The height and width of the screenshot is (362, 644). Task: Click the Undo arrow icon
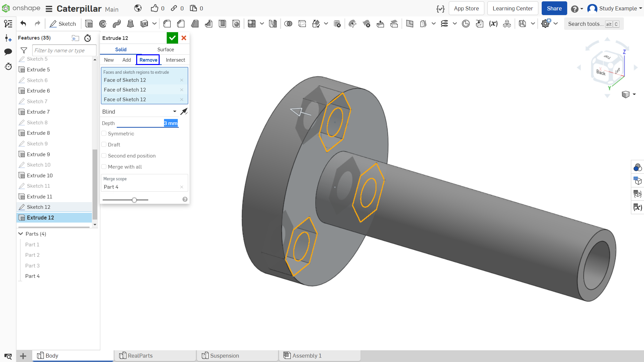(23, 24)
